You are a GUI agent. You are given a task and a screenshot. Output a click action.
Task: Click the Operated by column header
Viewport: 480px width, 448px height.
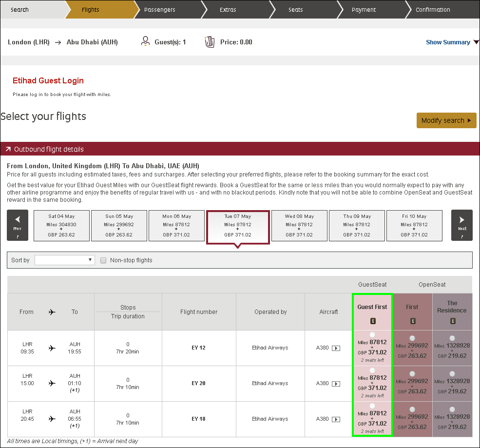[270, 312]
